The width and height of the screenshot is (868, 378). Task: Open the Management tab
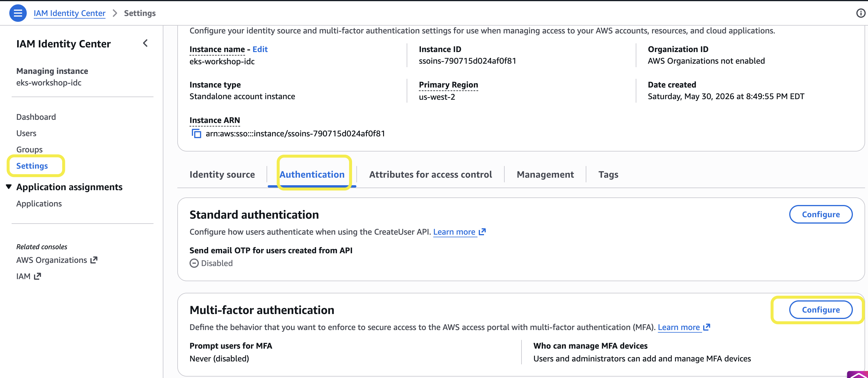[545, 174]
